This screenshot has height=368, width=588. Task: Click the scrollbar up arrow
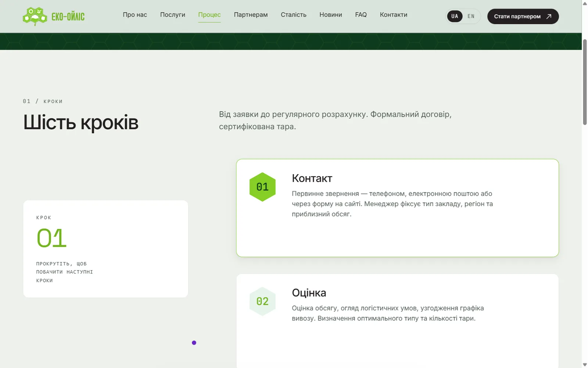[x=585, y=3]
